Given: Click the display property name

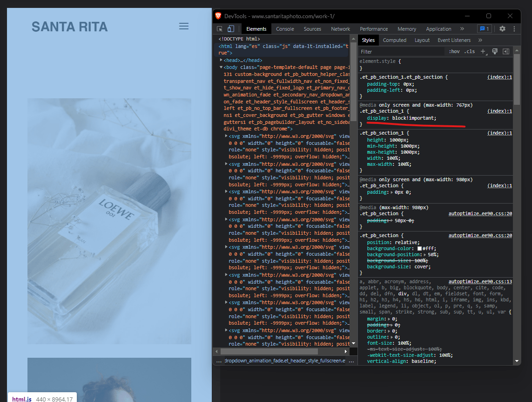Looking at the screenshot, I should click(377, 118).
